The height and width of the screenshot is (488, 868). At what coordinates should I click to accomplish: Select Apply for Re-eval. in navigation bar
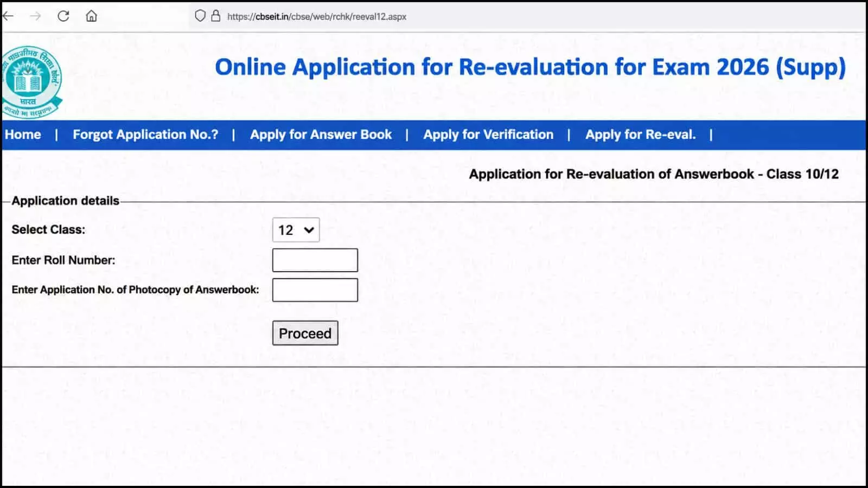coord(640,134)
